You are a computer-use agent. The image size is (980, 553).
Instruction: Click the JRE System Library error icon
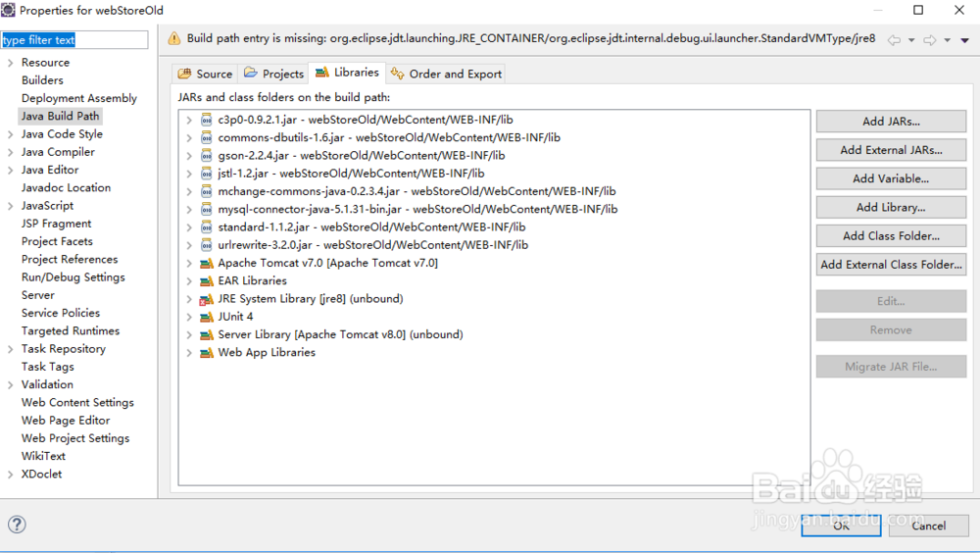coord(206,299)
